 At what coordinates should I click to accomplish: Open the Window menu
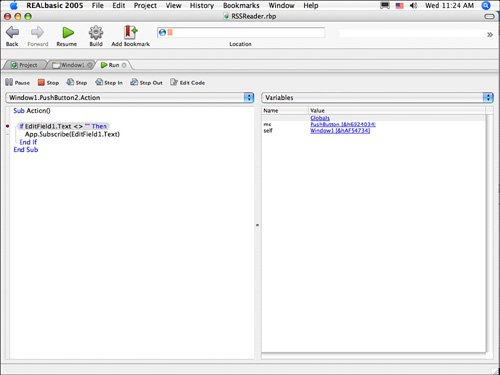(x=281, y=5)
